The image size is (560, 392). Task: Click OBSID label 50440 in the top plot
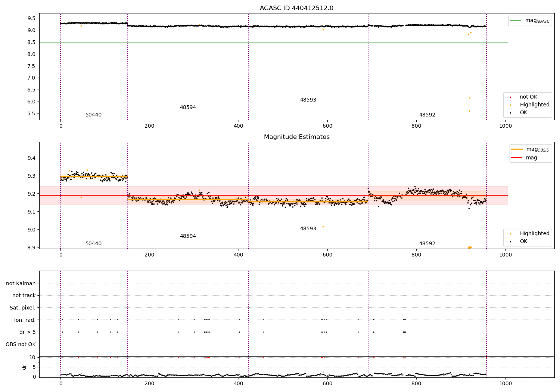click(x=93, y=115)
